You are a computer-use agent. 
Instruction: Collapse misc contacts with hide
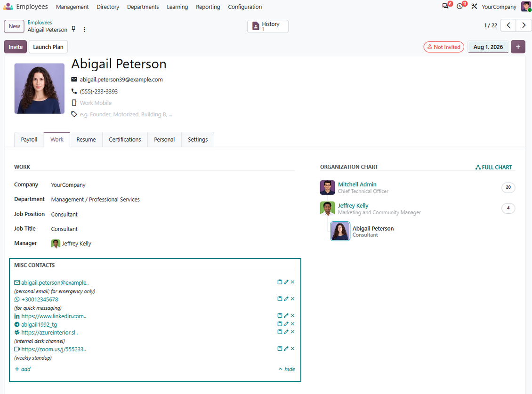[287, 369]
